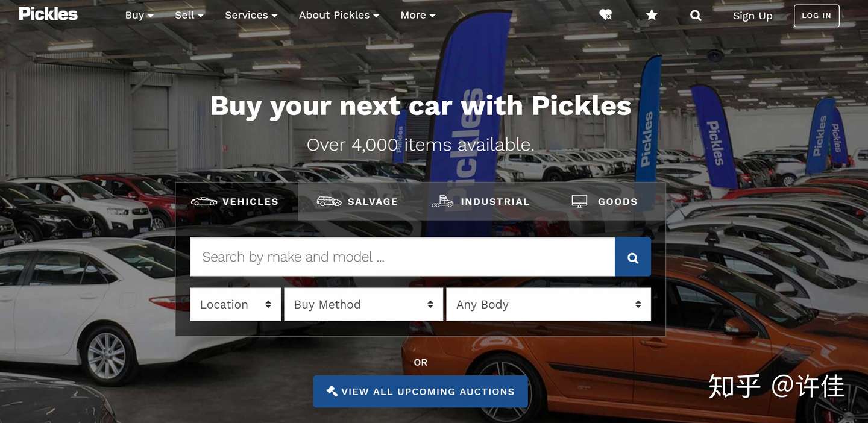Select the car icon on Vehicles tab
Image resolution: width=868 pixels, height=423 pixels.
pos(204,201)
